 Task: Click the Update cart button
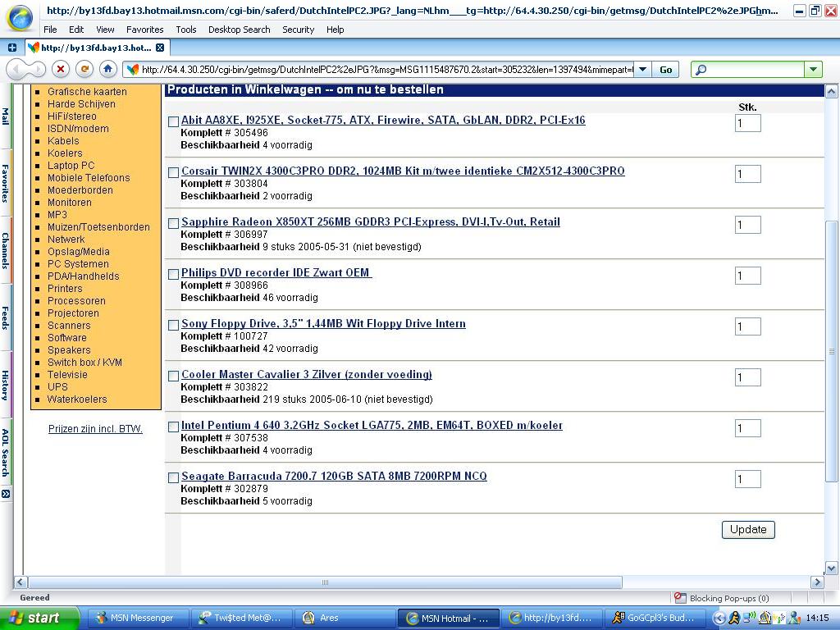(748, 530)
